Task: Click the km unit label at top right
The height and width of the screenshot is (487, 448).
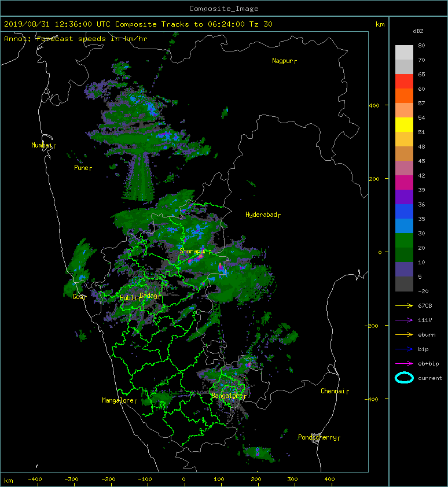Action: click(x=380, y=24)
